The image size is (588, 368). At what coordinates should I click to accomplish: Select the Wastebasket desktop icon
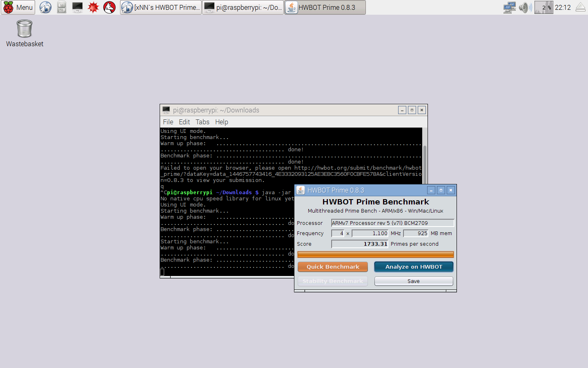click(x=24, y=34)
